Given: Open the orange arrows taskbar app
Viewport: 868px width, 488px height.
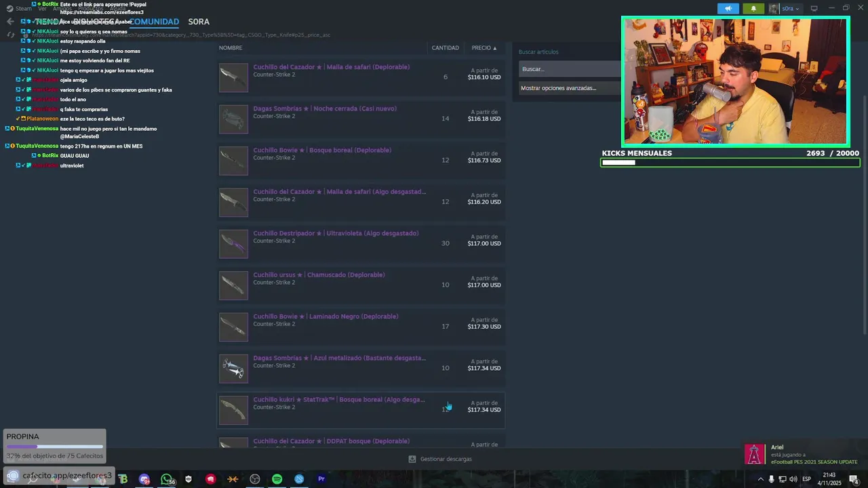Looking at the screenshot, I should pos(233,479).
